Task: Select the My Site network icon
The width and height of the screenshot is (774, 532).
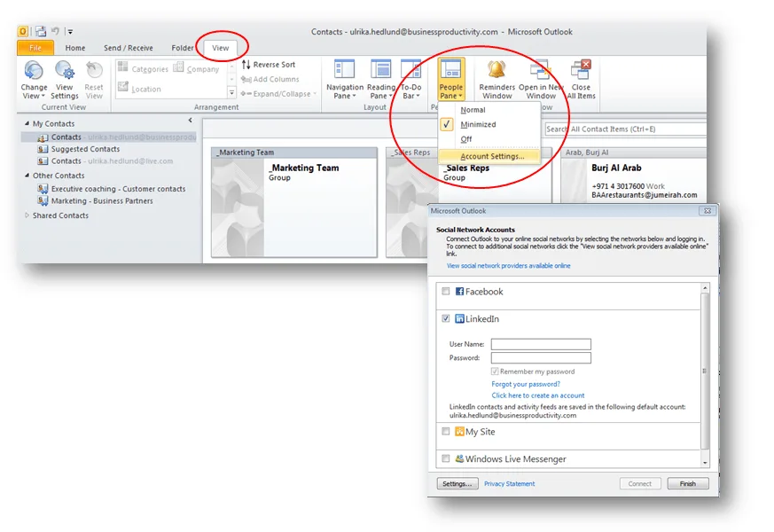Action: pos(459,431)
